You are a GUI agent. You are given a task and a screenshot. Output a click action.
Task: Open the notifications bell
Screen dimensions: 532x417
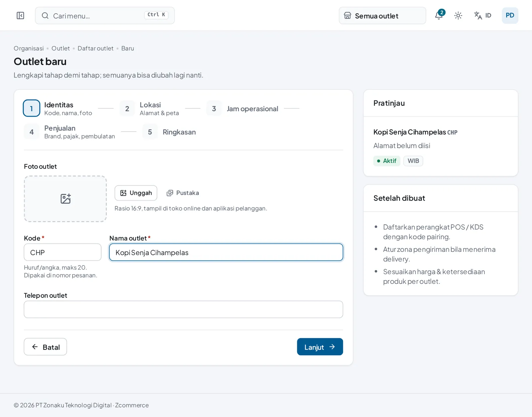click(439, 15)
